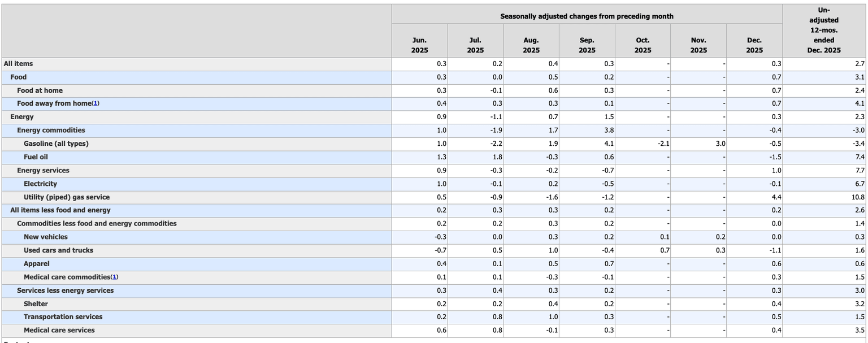Click the Transportation services row label
The image size is (868, 343).
point(63,317)
